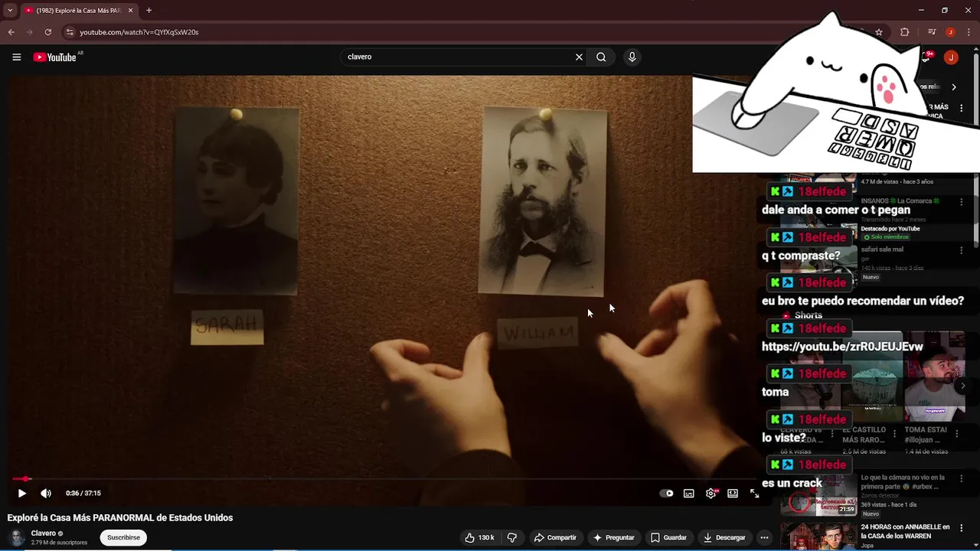This screenshot has height=551, width=980.
Task: Click the Clavero channel avatar
Action: point(17,537)
